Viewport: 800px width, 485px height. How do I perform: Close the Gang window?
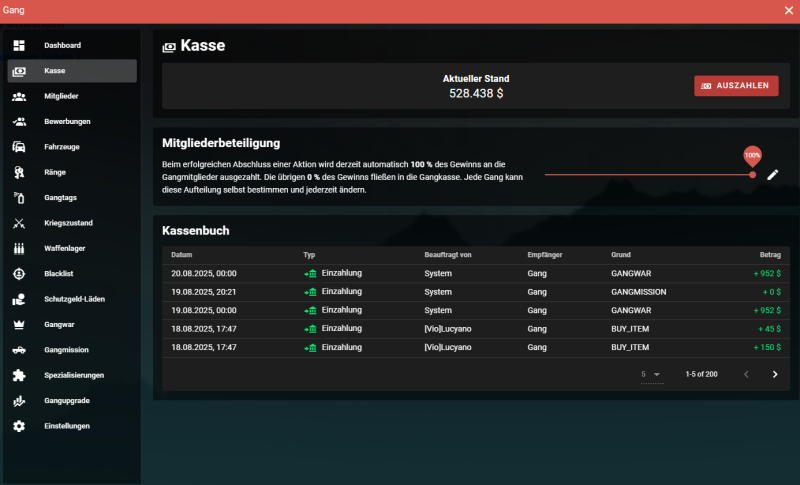(x=789, y=11)
